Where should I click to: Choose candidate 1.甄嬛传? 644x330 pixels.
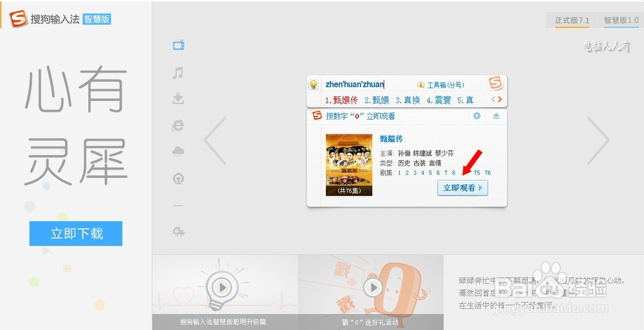(341, 100)
